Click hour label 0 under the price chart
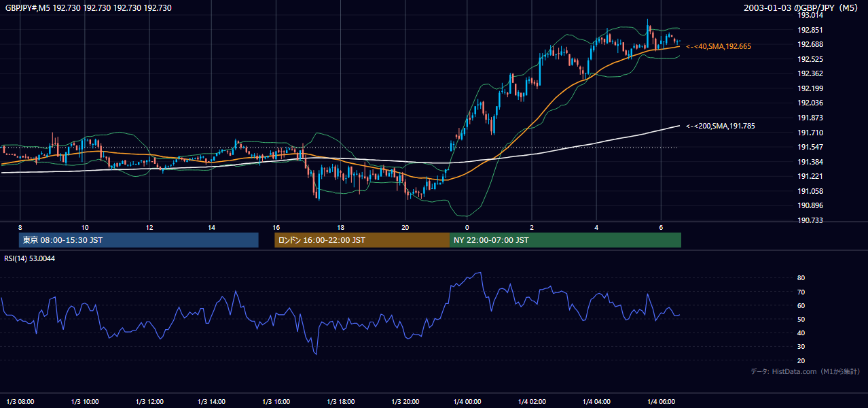 pos(467,227)
